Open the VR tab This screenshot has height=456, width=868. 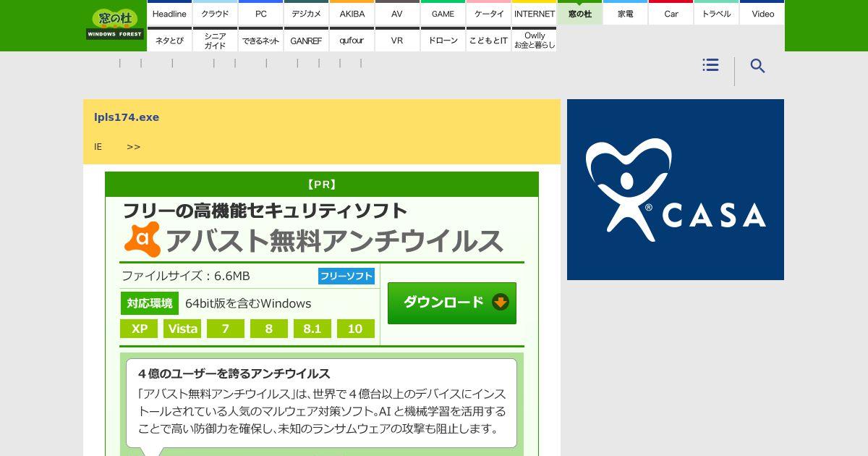[397, 39]
